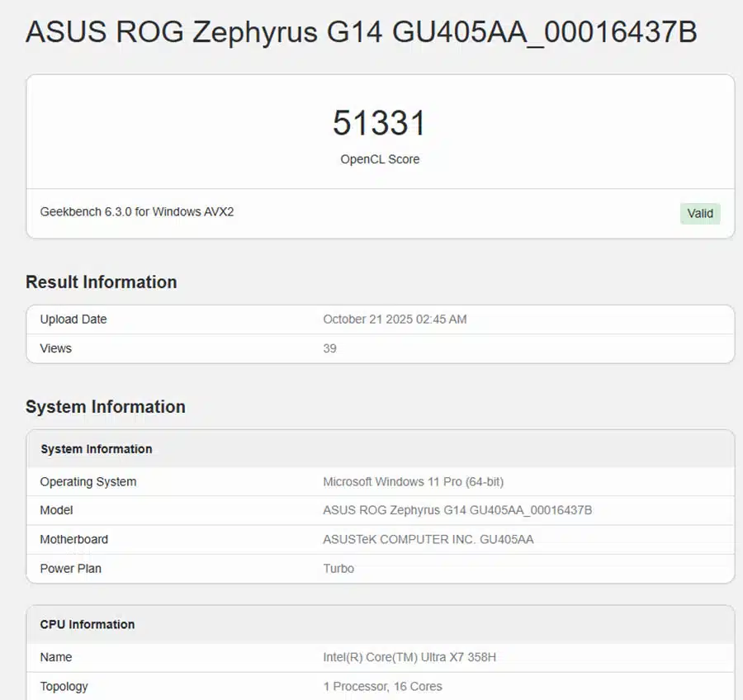Click Geekbench 6.3.0 for Windows AVX2 text
This screenshot has width=743, height=700.
[137, 212]
